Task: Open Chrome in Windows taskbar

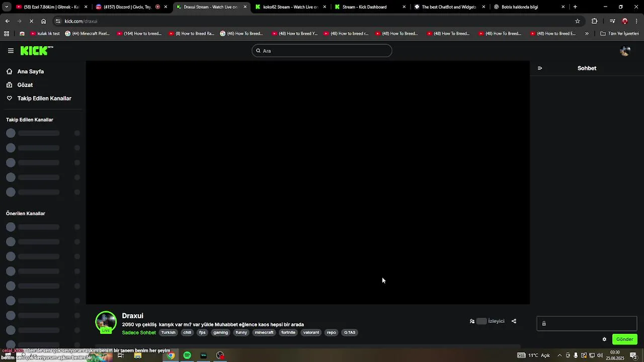Action: coord(171,355)
